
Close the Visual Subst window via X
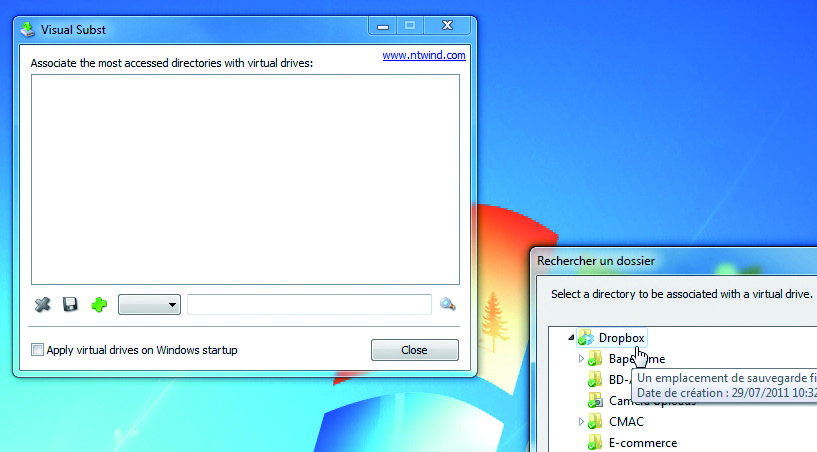point(447,26)
